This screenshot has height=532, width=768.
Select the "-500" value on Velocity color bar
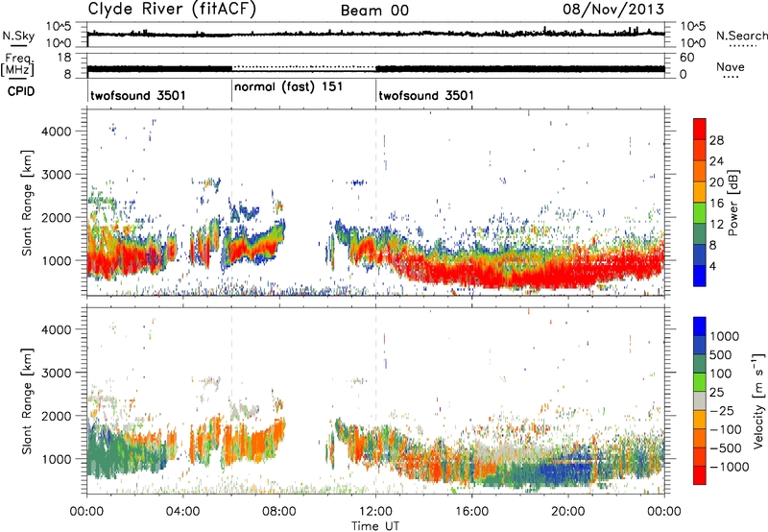click(726, 447)
